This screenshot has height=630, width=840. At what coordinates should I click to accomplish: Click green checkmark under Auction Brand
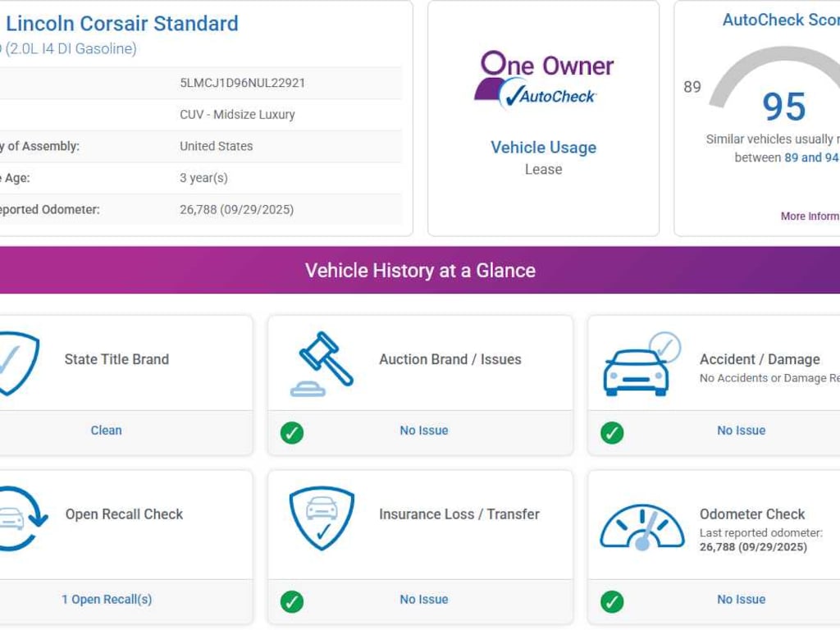point(292,432)
